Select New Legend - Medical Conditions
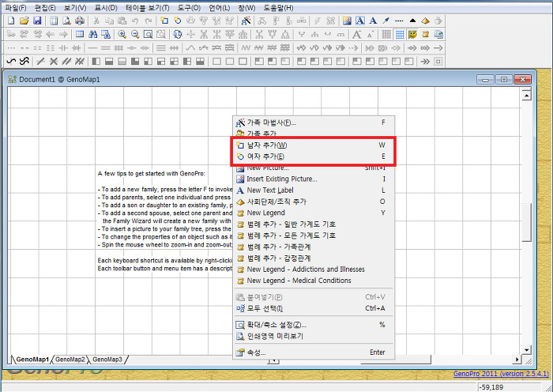The width and height of the screenshot is (553, 392). click(314, 281)
